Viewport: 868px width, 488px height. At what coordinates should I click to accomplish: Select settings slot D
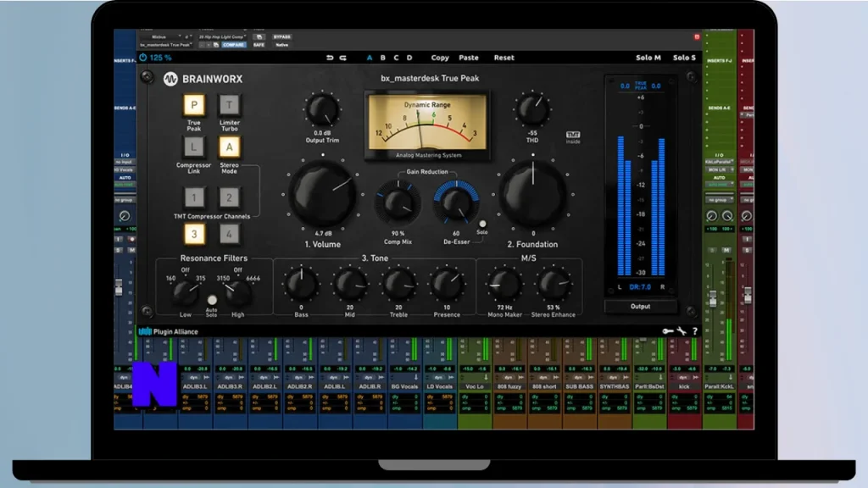click(409, 58)
